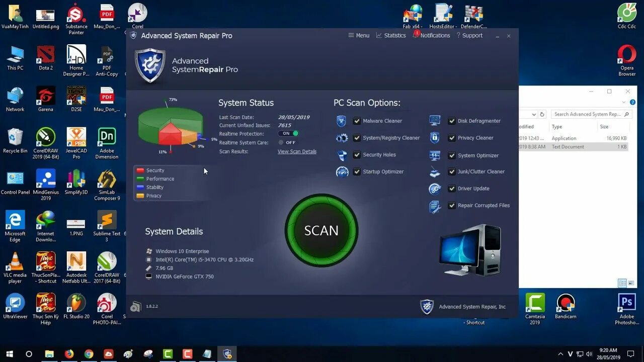This screenshot has height=362, width=644.
Task: Open Dota 2 desktop icon
Action: click(46, 58)
